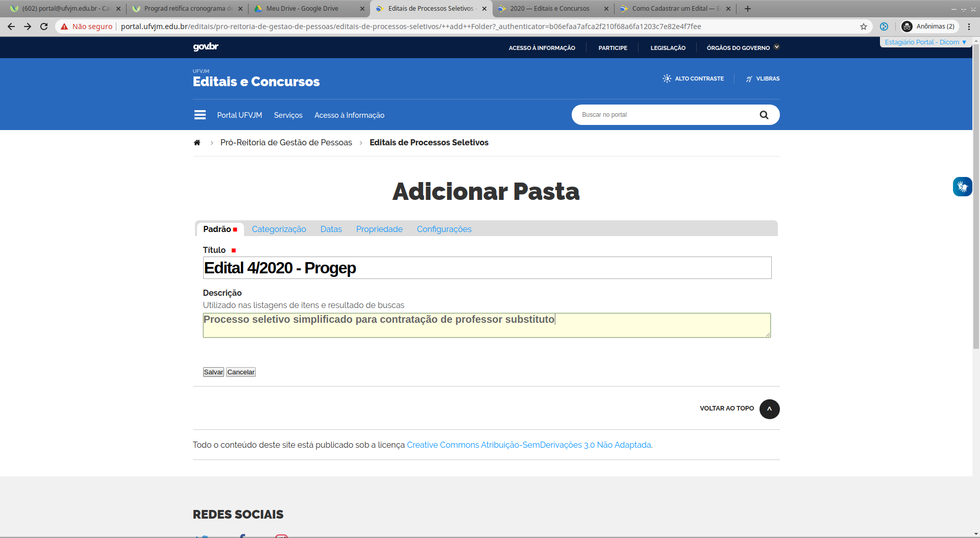
Task: Click the search magnifier icon
Action: 764,115
